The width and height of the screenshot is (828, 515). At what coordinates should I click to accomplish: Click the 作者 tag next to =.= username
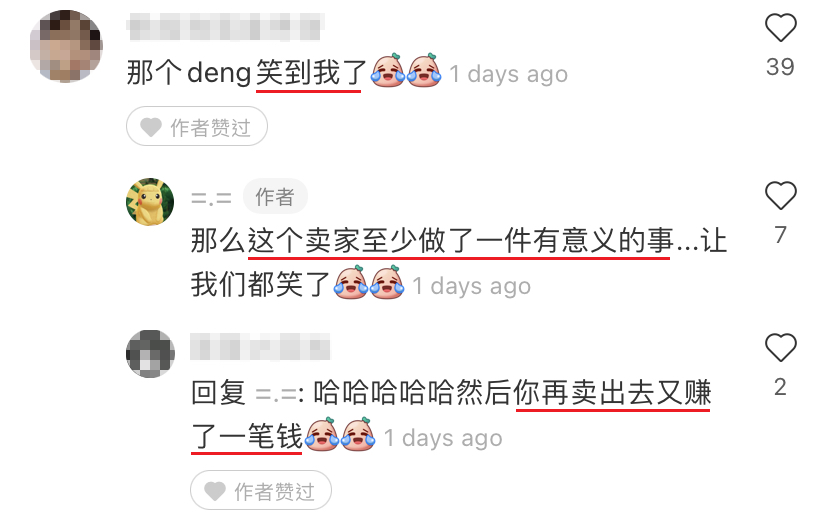[x=275, y=198]
